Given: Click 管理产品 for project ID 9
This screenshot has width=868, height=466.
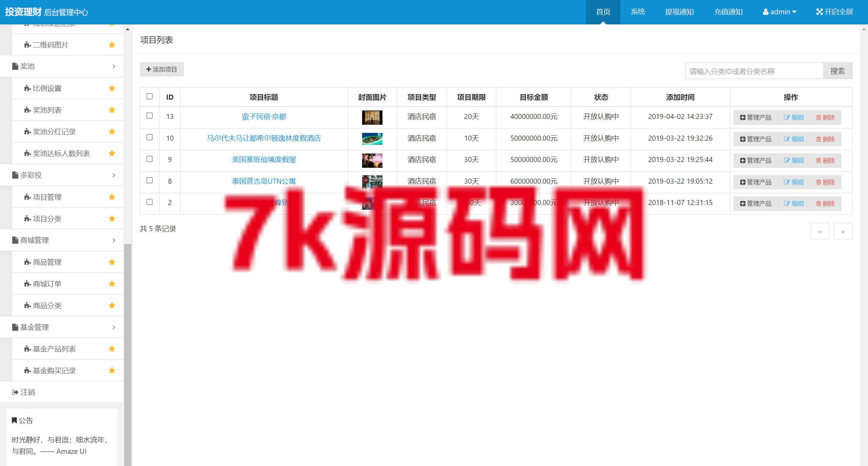Looking at the screenshot, I should coord(756,160).
